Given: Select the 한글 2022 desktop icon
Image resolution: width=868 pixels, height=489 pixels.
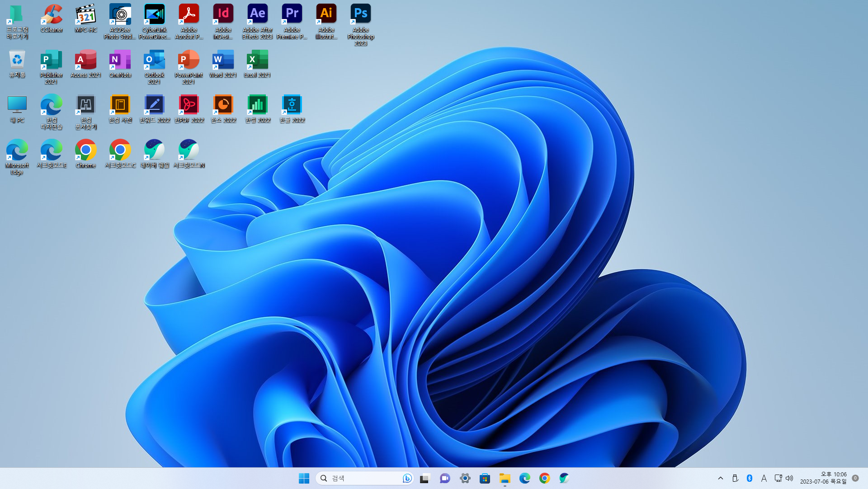Looking at the screenshot, I should click(292, 105).
